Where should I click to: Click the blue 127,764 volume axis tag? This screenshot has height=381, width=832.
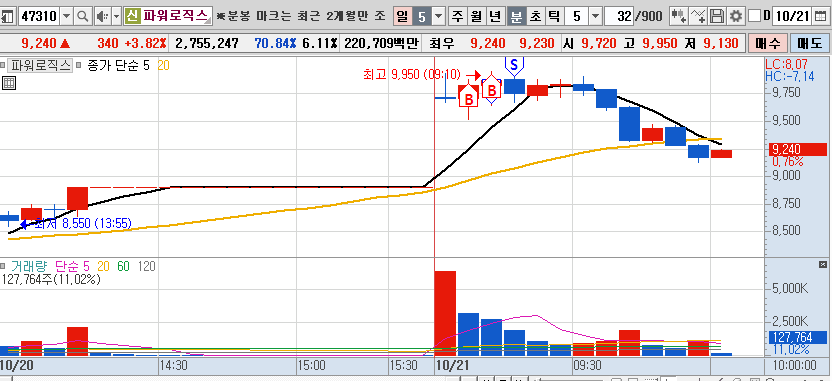(798, 337)
